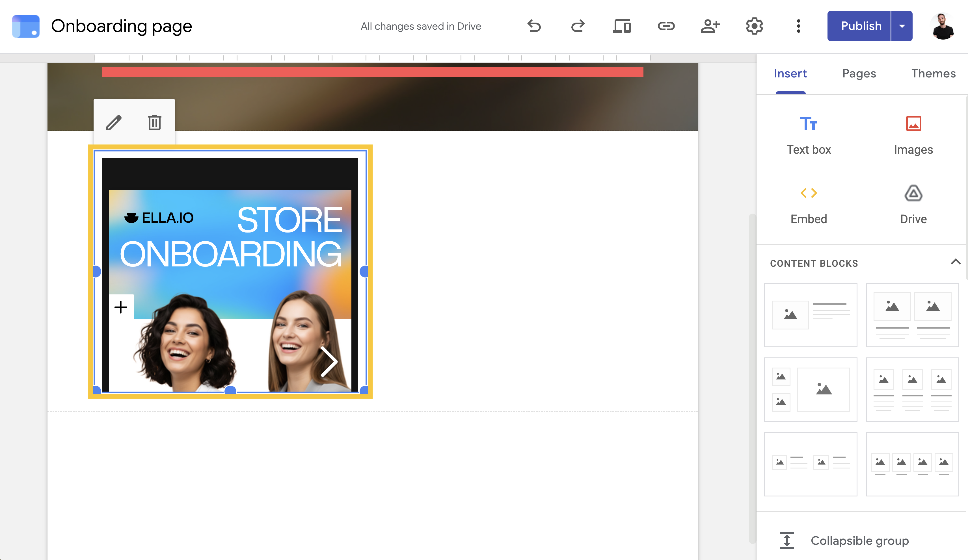The image size is (968, 560).
Task: Click 'All changes saved in Drive' status
Action: (x=421, y=26)
